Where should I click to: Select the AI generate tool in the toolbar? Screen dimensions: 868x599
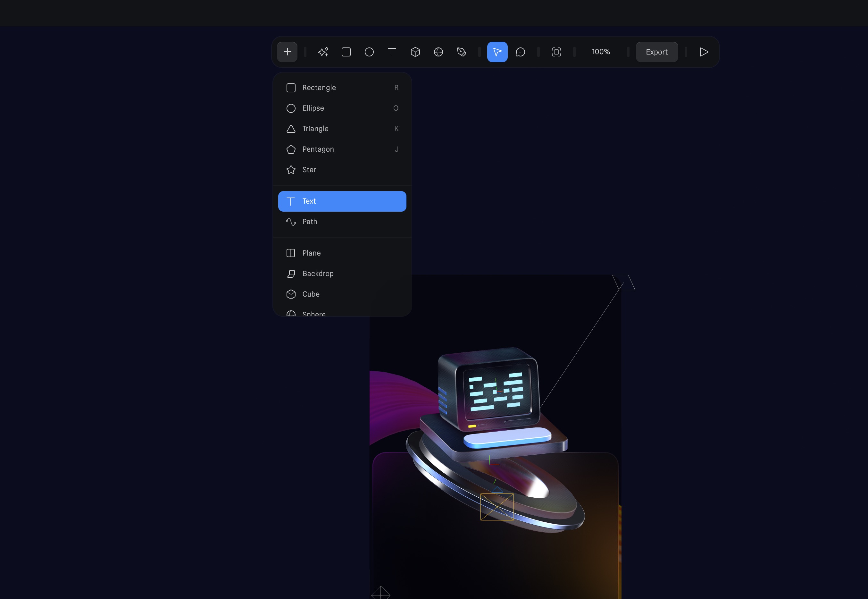point(323,52)
